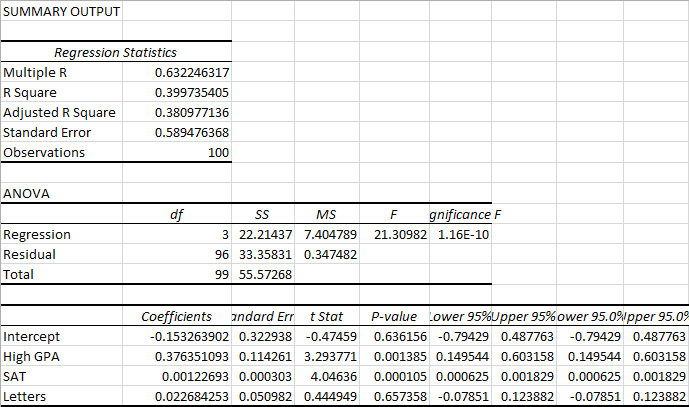Click Intercept P-value 0.636156
Image resolution: width=689 pixels, height=407 pixels.
(x=394, y=336)
